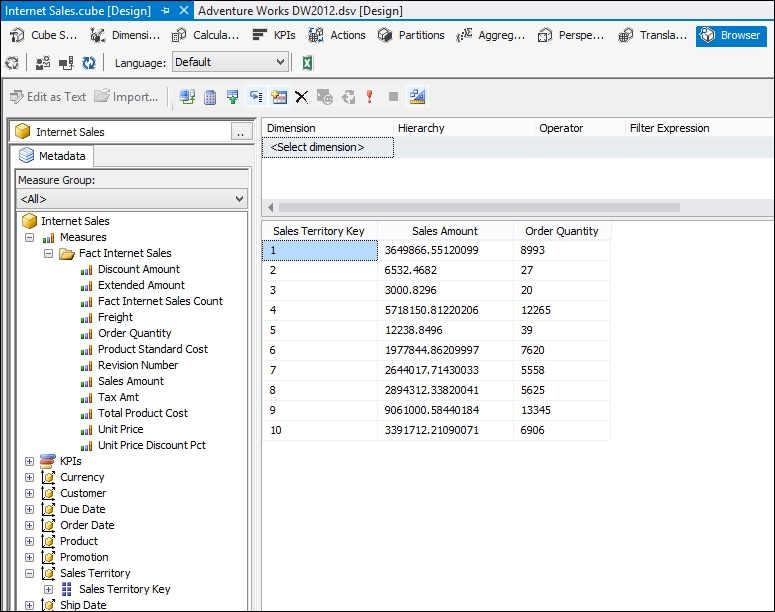Select Sales Territory Key cell 1
The width and height of the screenshot is (775, 612).
point(320,250)
